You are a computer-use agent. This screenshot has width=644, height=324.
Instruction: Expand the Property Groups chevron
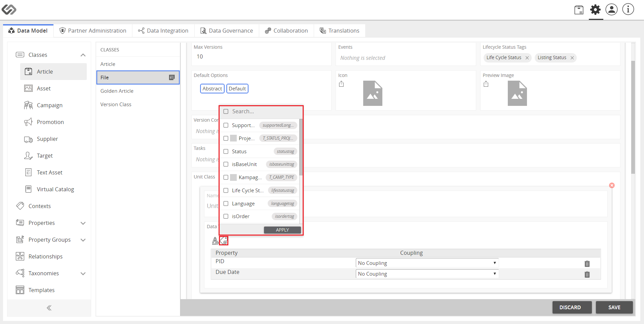pos(83,240)
